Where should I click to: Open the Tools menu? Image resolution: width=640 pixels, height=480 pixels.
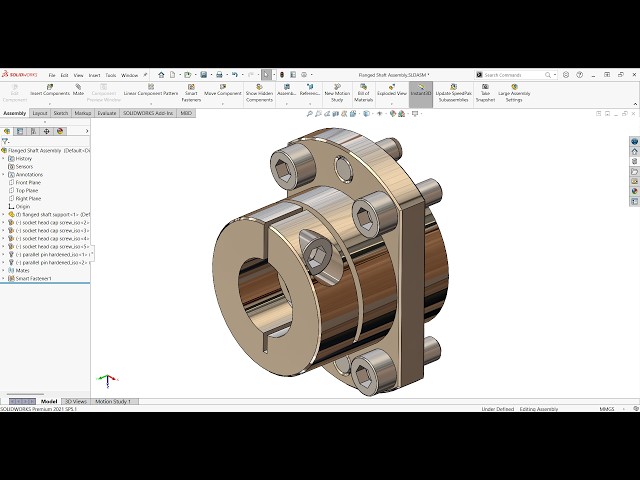pyautogui.click(x=111, y=75)
